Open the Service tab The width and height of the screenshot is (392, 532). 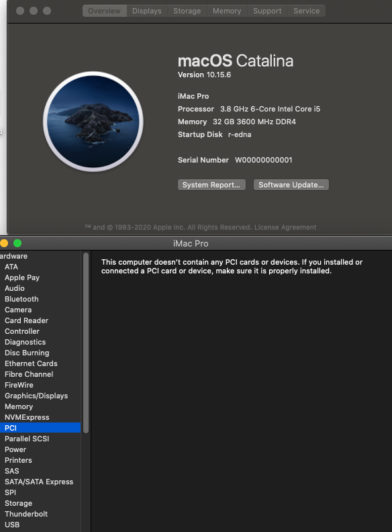coord(307,11)
